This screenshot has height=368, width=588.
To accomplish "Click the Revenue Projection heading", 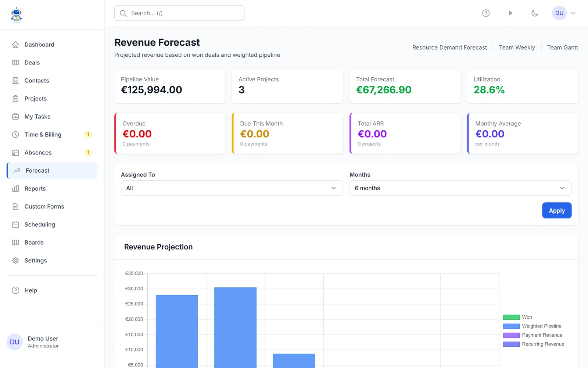I will 158,247.
